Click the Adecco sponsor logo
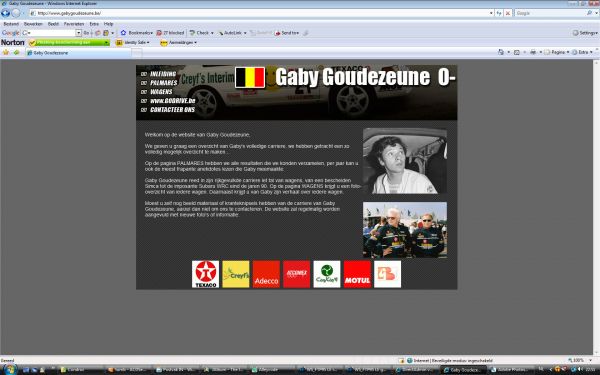The width and height of the screenshot is (600, 375). point(266,274)
